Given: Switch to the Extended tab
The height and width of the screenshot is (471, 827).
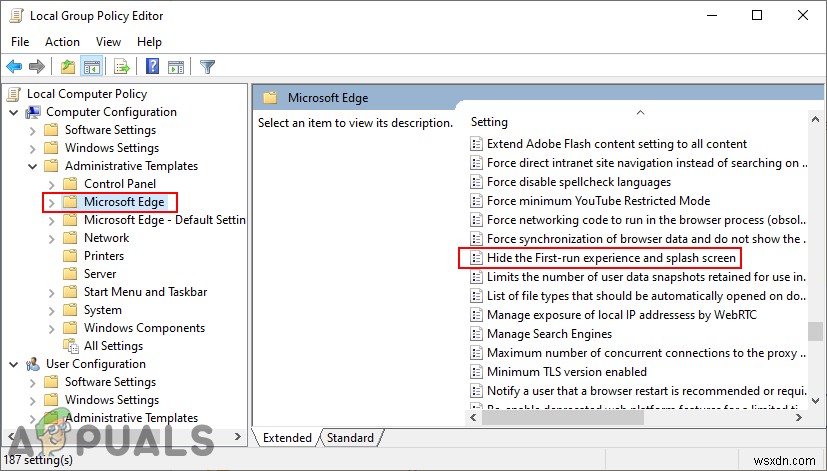Looking at the screenshot, I should tap(287, 438).
